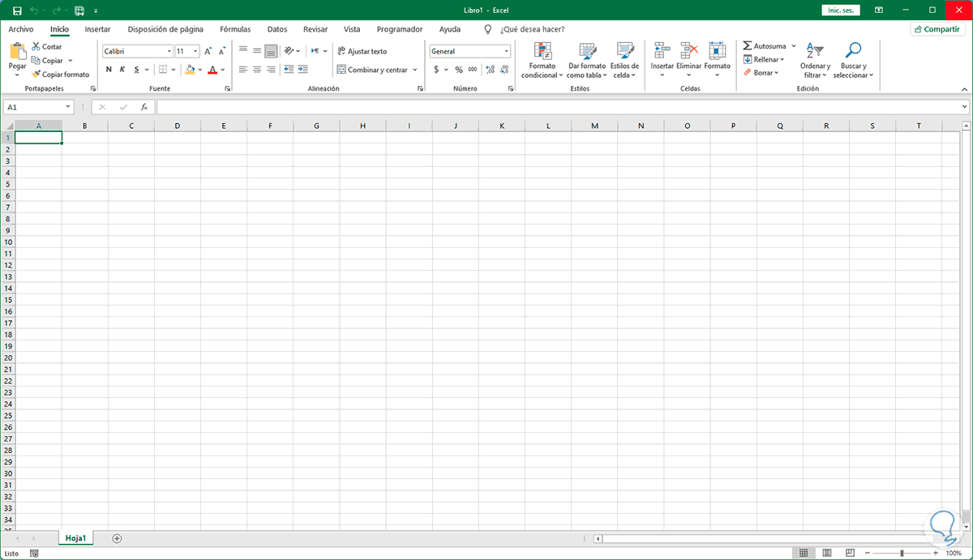Align text left
Viewport: 973px width, 560px height.
tap(243, 70)
